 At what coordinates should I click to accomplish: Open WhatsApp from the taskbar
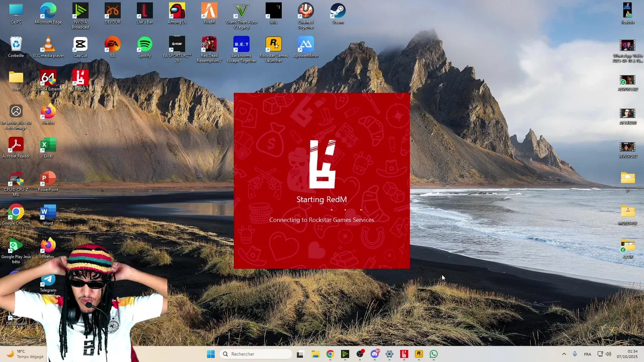point(434,354)
